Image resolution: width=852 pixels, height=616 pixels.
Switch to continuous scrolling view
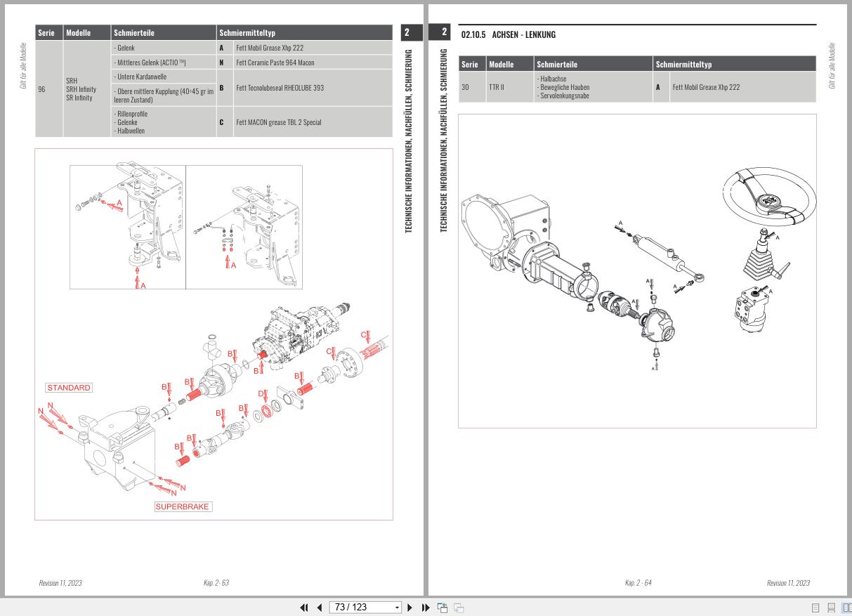click(x=831, y=608)
